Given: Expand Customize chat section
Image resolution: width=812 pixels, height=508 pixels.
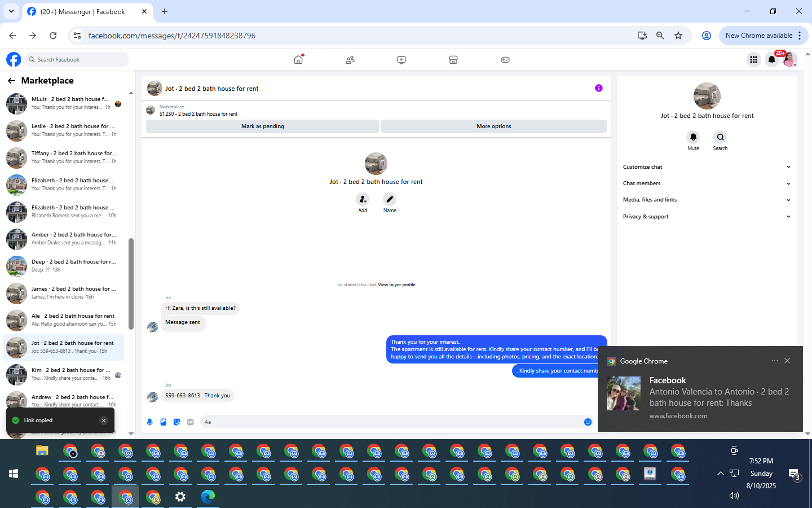Looking at the screenshot, I should 707,167.
